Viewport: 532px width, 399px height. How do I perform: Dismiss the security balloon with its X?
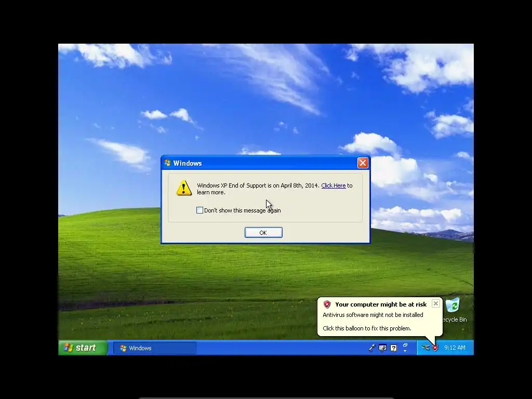click(436, 303)
